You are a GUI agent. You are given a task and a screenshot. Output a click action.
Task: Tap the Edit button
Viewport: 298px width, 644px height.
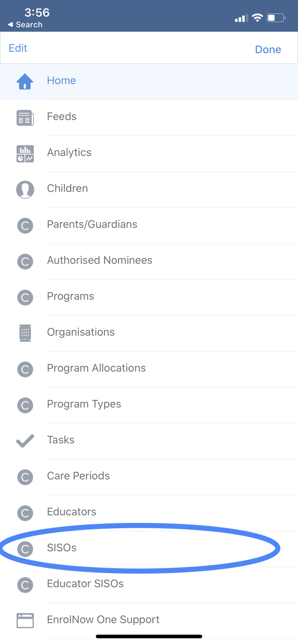18,48
